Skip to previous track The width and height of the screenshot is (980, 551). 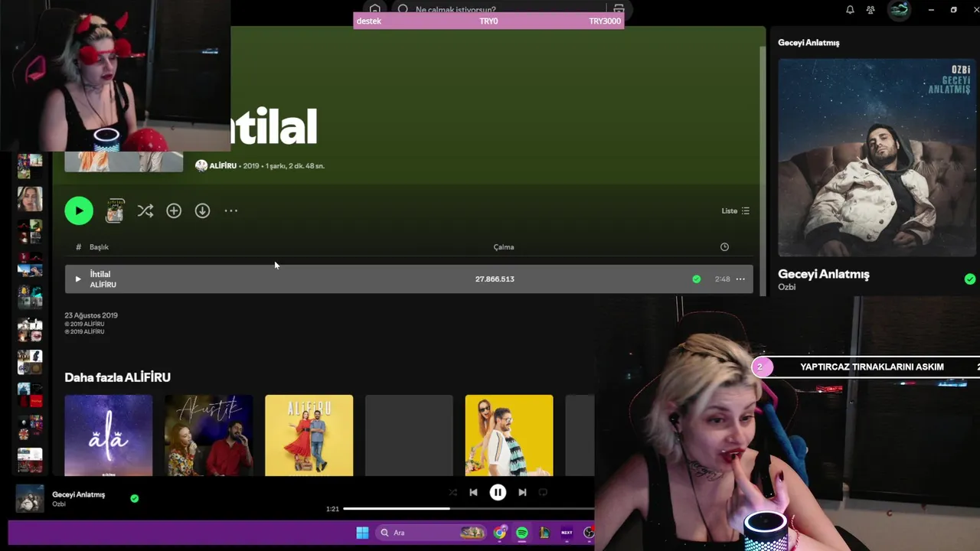pos(473,492)
